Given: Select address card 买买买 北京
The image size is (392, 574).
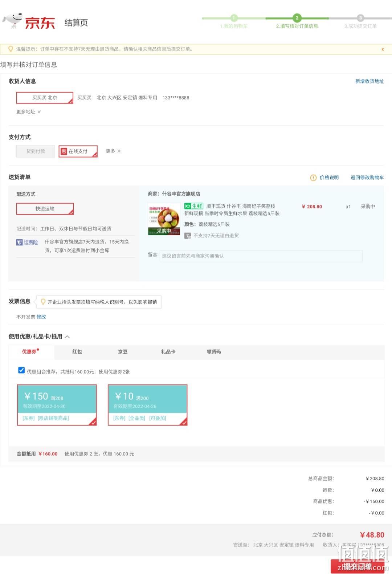Looking at the screenshot, I should point(45,98).
